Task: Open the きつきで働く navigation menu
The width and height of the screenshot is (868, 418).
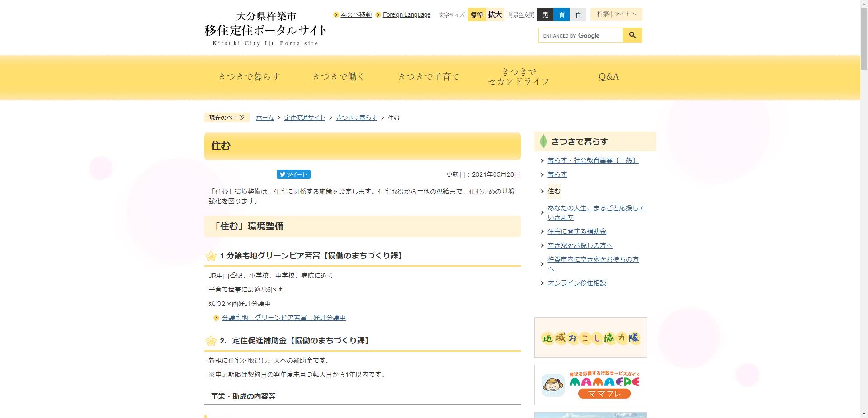Action: click(x=339, y=76)
